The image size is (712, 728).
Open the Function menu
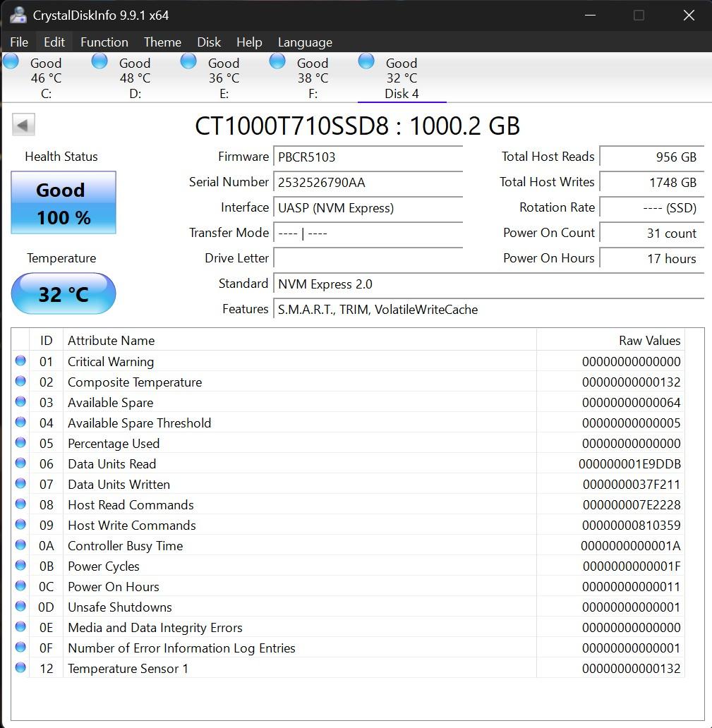point(104,42)
